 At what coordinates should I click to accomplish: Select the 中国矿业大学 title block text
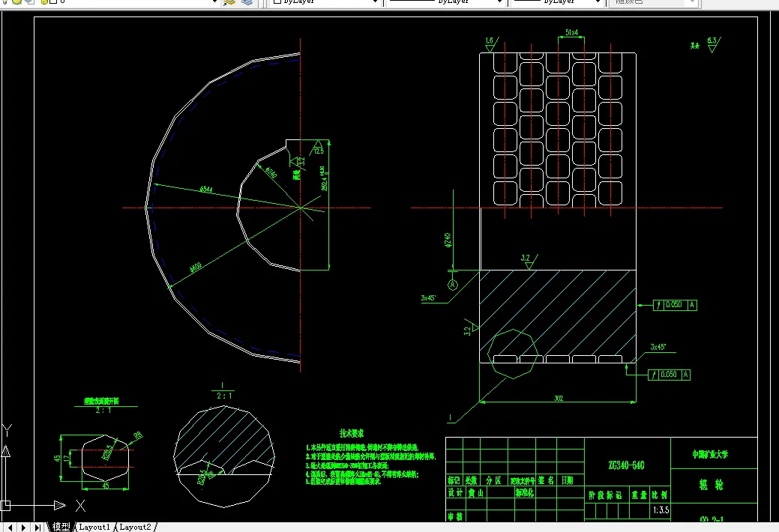(x=710, y=454)
